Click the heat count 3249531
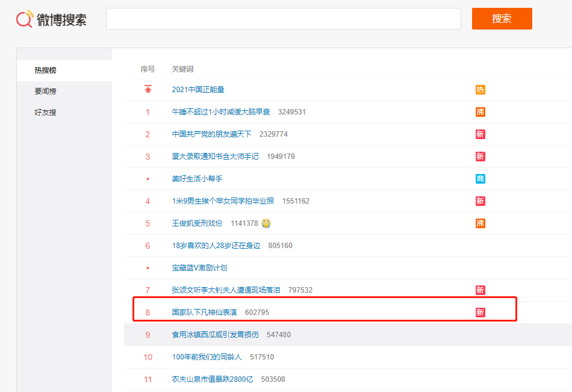Image resolution: width=572 pixels, height=392 pixels. tap(292, 112)
